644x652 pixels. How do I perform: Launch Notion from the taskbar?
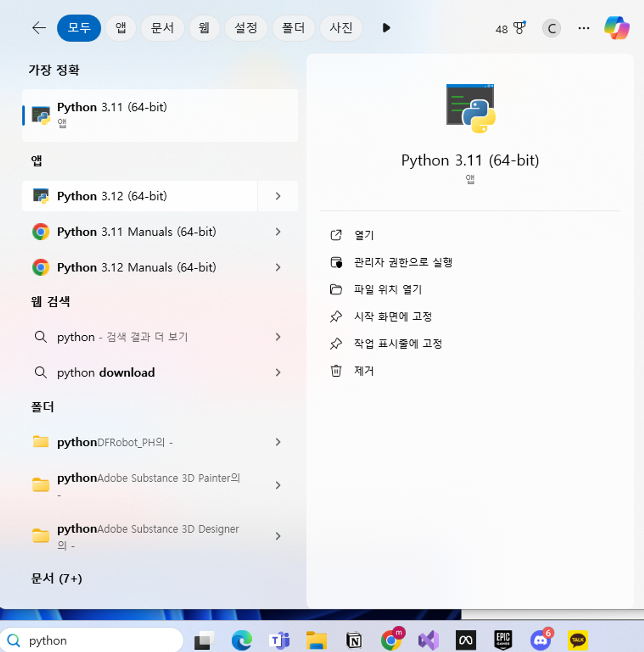click(354, 640)
